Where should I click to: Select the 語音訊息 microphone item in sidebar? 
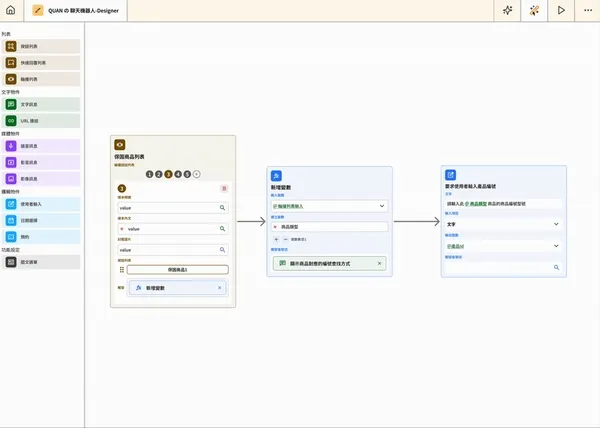coord(41,145)
